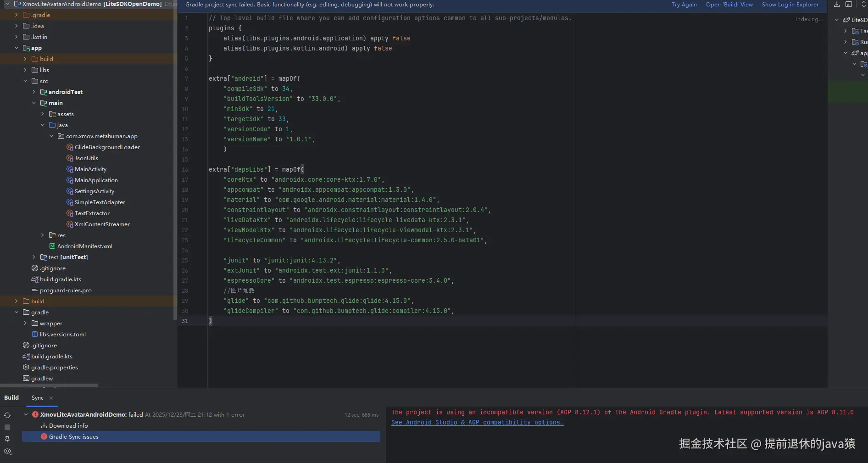This screenshot has width=868, height=463.
Task: Switch to the Sync tab
Action: pos(38,398)
